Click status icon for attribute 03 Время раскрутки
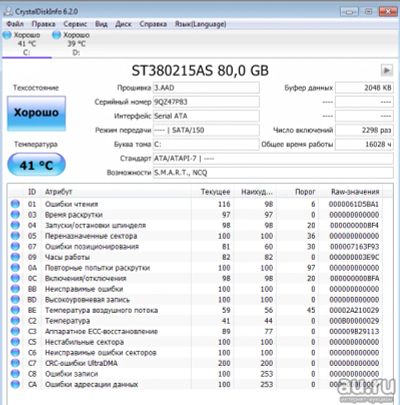This screenshot has height=405, width=400. click(15, 215)
